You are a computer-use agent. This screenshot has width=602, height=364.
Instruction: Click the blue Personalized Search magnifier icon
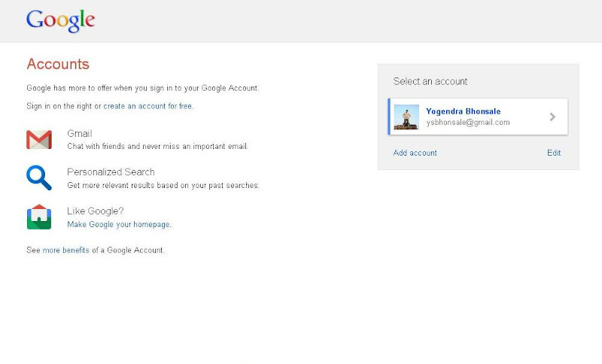(39, 178)
